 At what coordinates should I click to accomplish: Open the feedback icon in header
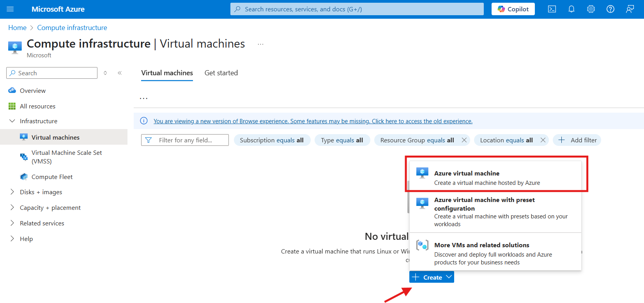[630, 9]
